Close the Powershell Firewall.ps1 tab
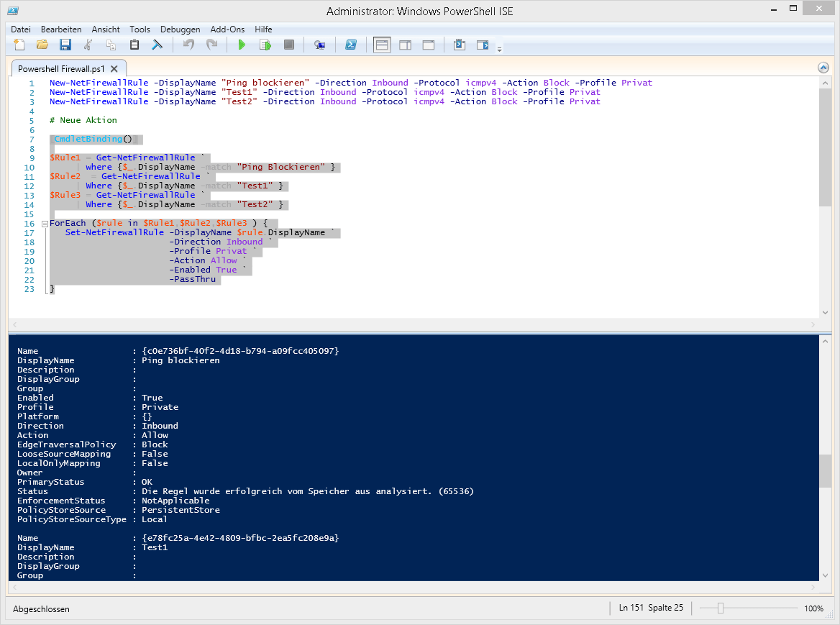This screenshot has width=840, height=625. [x=115, y=69]
